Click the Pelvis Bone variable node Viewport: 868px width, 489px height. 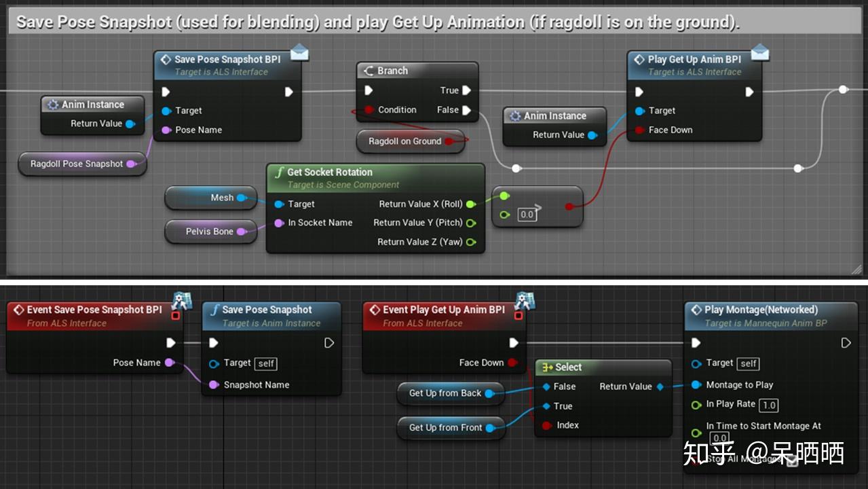[210, 231]
